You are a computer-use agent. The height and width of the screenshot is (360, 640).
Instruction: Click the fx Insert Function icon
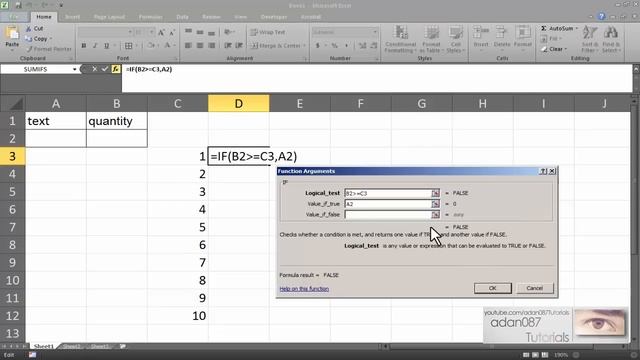(116, 69)
